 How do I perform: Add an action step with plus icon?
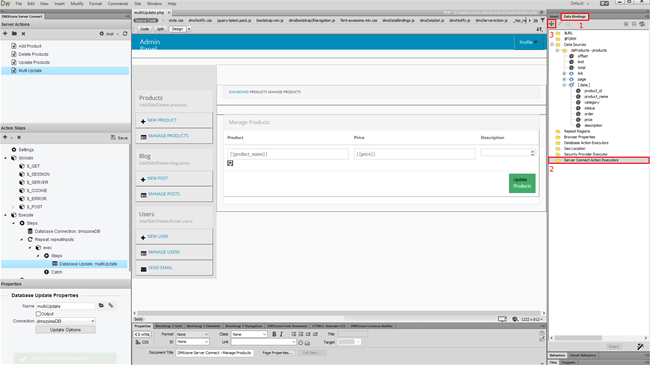pyautogui.click(x=5, y=137)
